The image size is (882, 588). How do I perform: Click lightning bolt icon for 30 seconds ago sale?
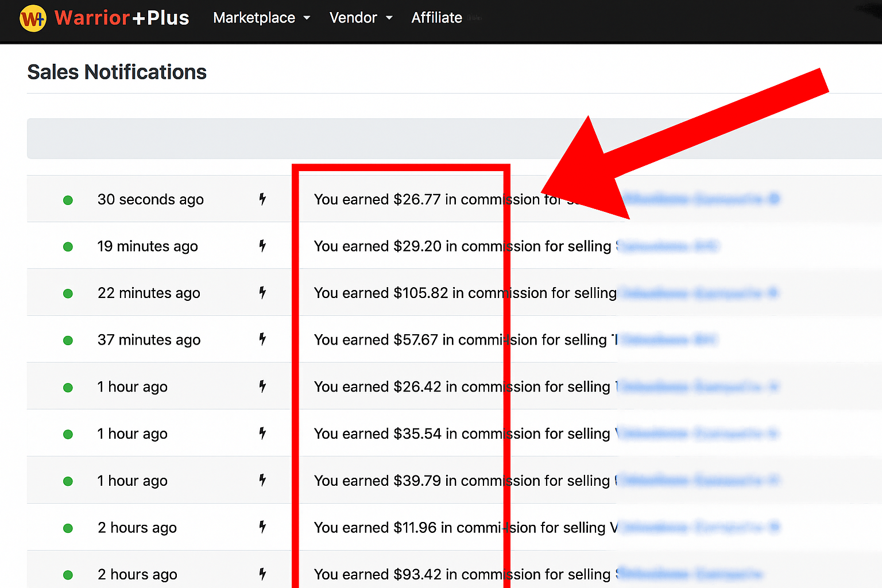(x=262, y=199)
